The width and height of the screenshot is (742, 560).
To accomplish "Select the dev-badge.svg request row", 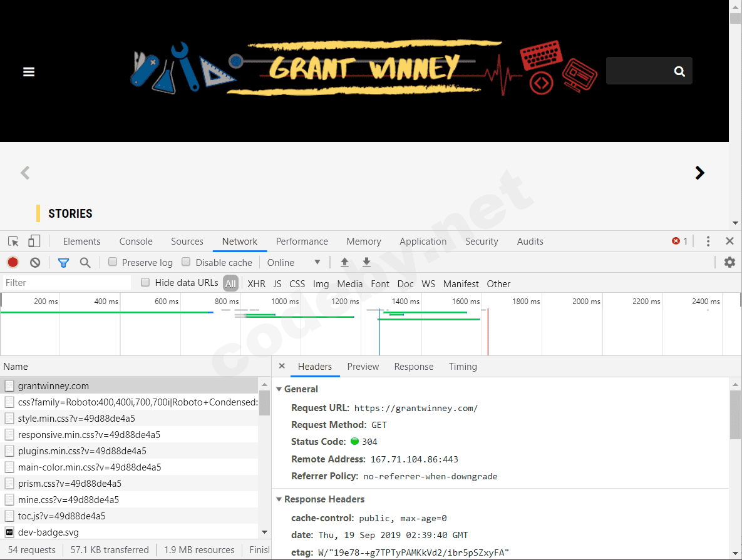I will [x=129, y=532].
